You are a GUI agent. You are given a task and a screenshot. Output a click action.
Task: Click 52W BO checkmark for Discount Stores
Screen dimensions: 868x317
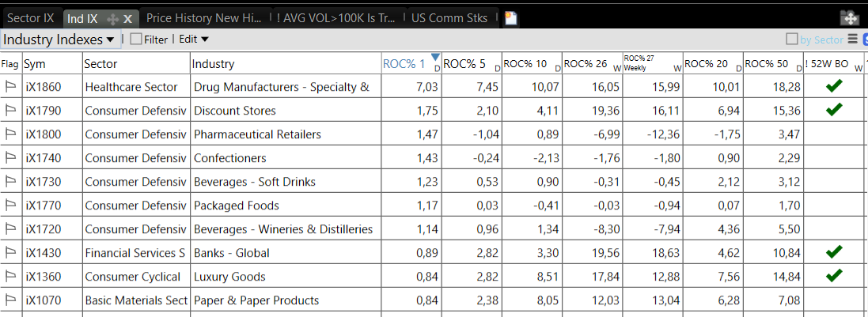(833, 110)
